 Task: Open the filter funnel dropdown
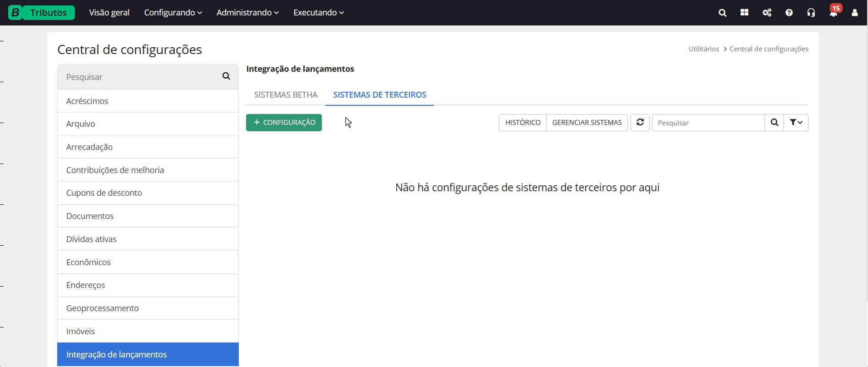coord(796,123)
